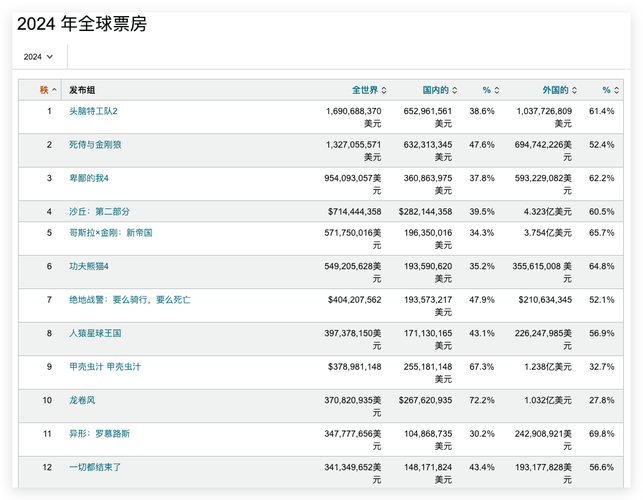Select worldwide value $378,981,148
Viewport: 643px width, 500px height.
coord(355,367)
